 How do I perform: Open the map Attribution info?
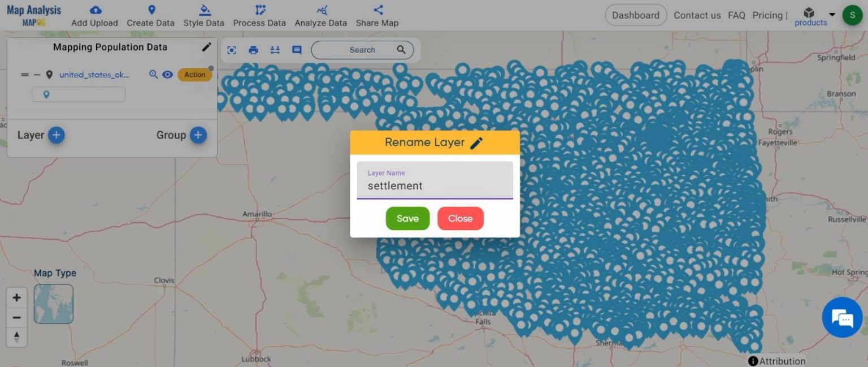click(777, 361)
